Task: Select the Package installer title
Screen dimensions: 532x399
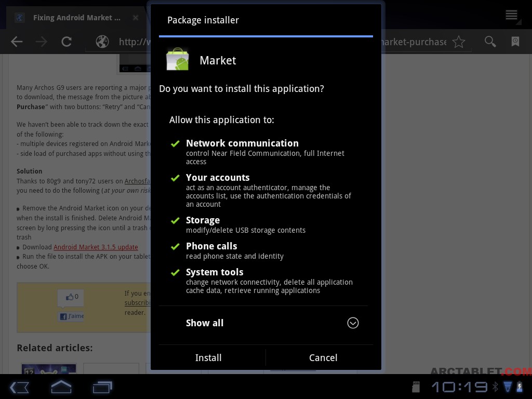Action: tap(203, 20)
